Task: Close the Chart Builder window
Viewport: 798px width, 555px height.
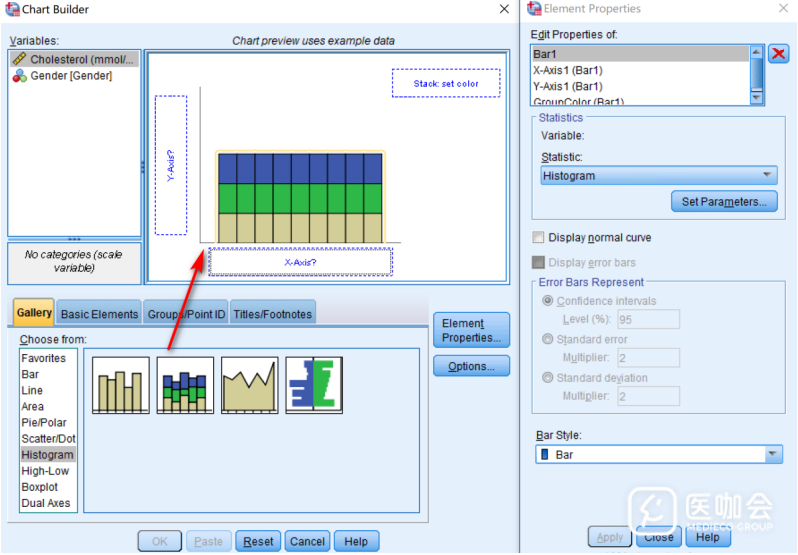Action: tap(504, 9)
